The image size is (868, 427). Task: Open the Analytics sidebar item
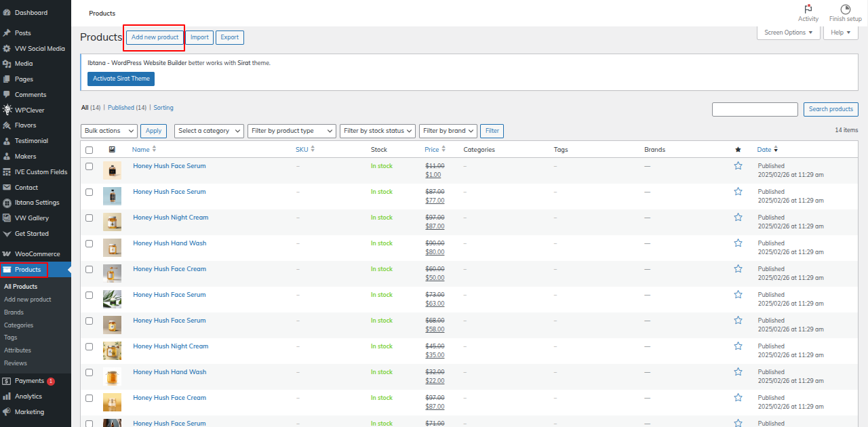(x=28, y=396)
